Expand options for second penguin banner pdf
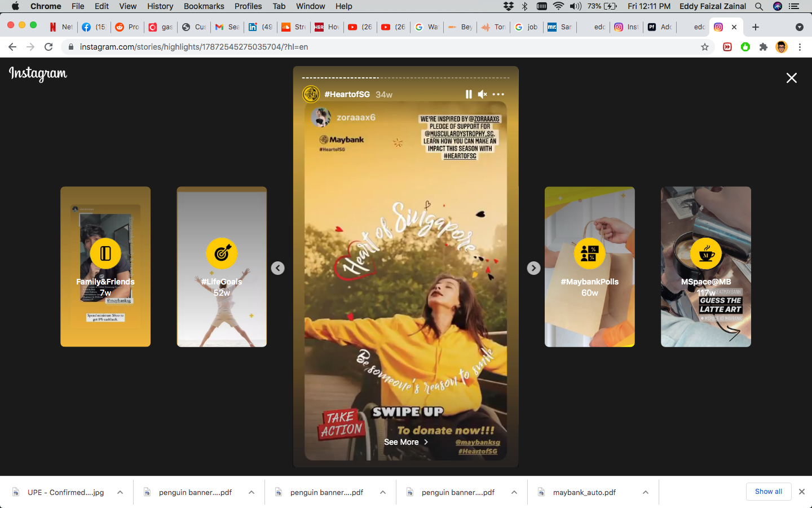 pyautogui.click(x=383, y=492)
